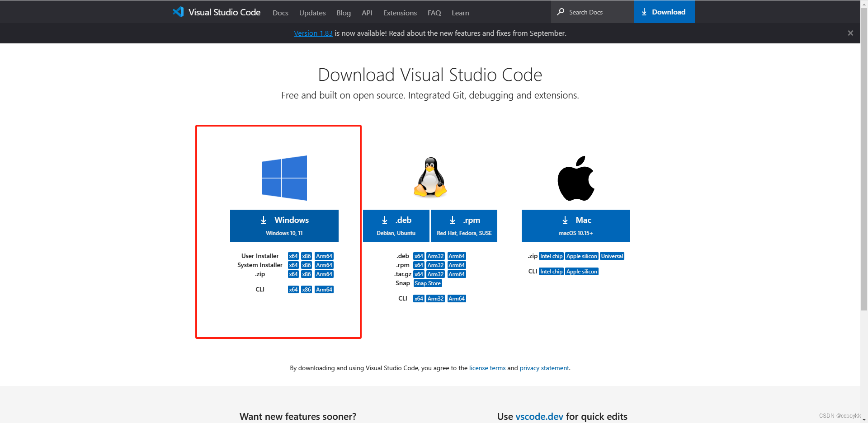The height and width of the screenshot is (423, 868).
Task: Select Linux .deb Arm64 link
Action: click(457, 256)
